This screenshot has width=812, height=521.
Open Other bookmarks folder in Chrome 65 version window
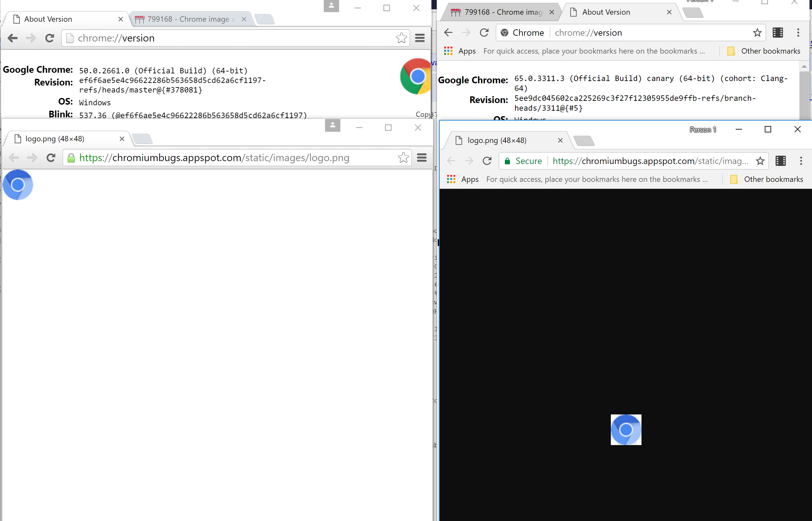pos(764,51)
